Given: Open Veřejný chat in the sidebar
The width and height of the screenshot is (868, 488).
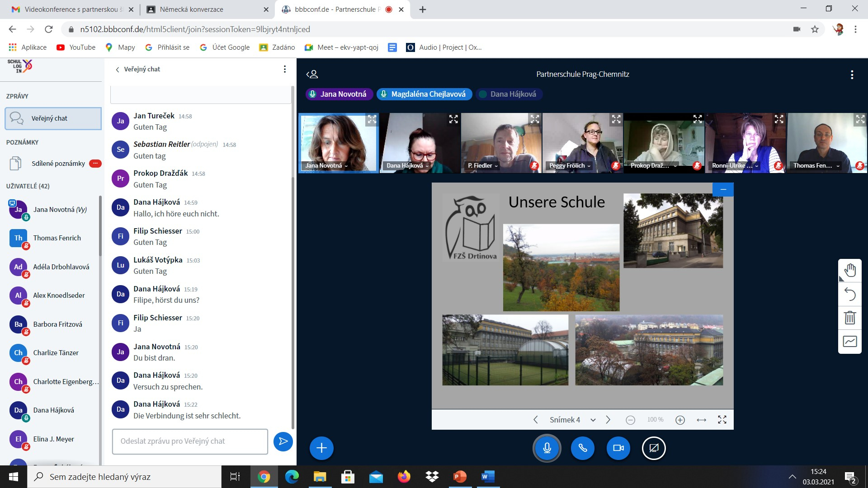Looking at the screenshot, I should pyautogui.click(x=53, y=118).
